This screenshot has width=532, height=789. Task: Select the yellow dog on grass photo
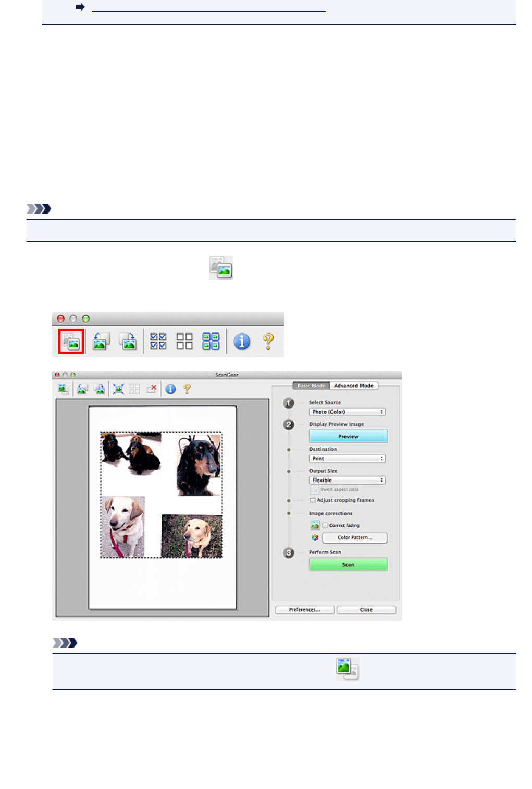pos(192,536)
